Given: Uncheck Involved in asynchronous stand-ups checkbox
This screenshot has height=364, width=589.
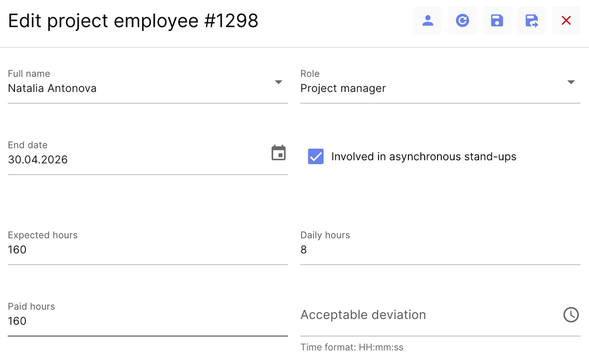Looking at the screenshot, I should (x=316, y=156).
